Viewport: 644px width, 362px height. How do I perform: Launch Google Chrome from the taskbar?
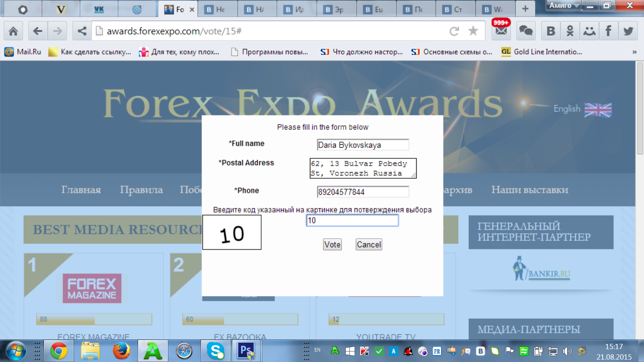[x=59, y=351]
